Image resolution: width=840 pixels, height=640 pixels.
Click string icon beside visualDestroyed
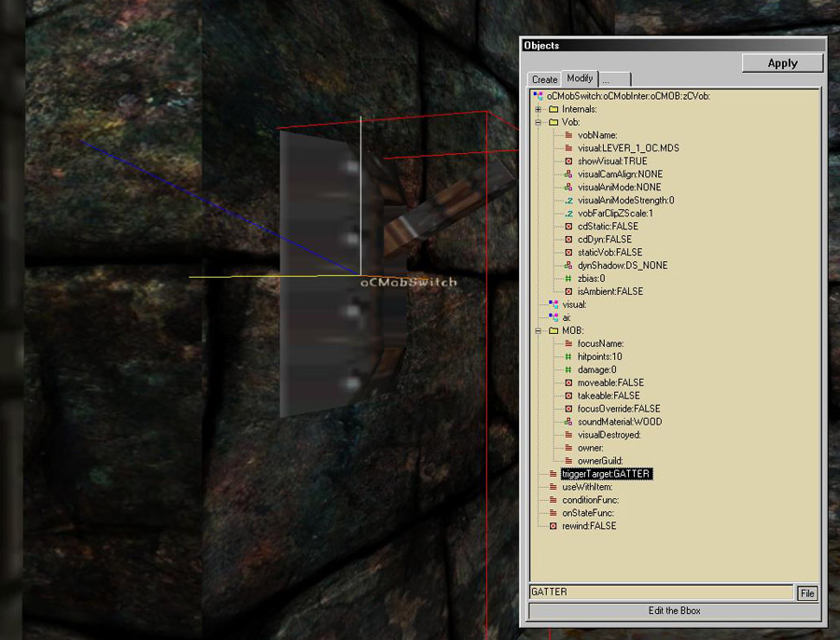click(568, 435)
